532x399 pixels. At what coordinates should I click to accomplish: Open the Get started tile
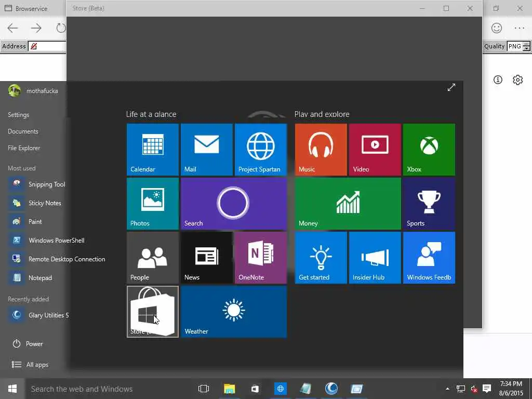(x=321, y=258)
